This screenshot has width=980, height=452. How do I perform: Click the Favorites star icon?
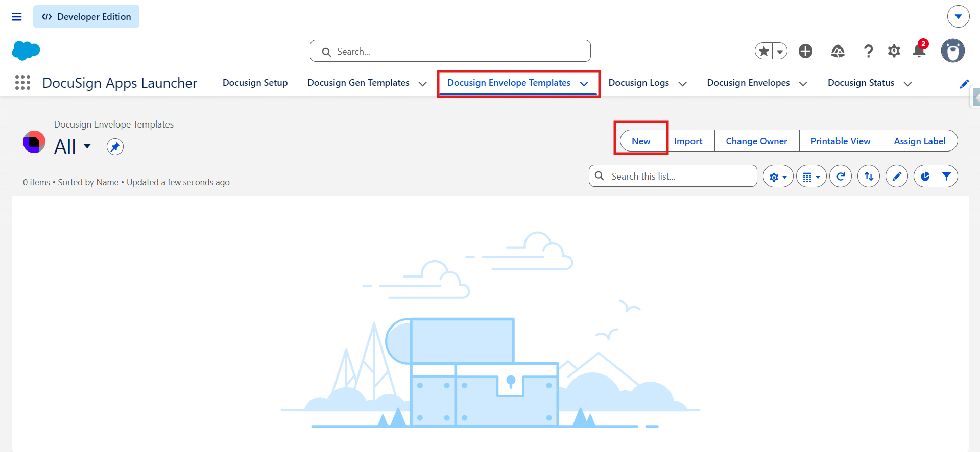(764, 51)
